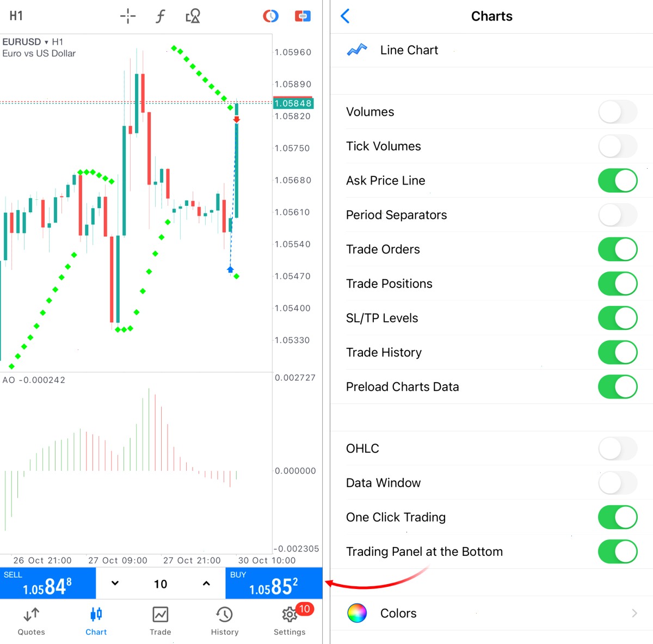Change the H1 timeframe button

point(16,16)
